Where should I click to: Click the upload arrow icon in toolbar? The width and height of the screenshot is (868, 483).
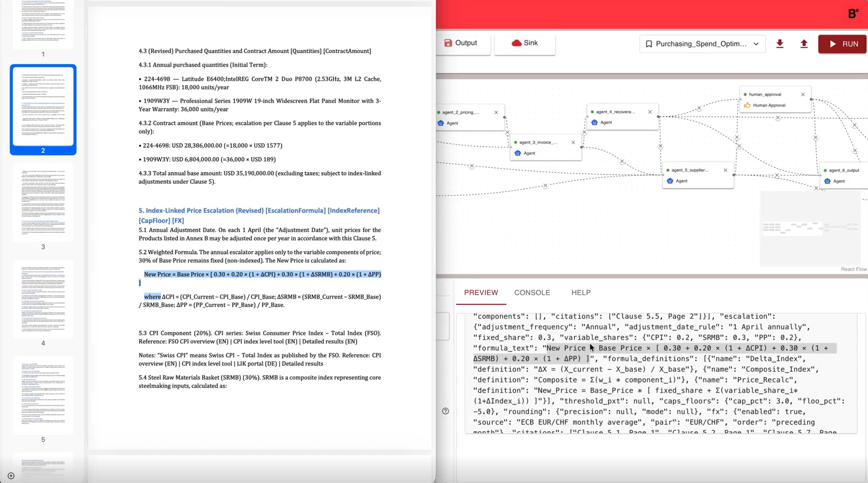click(x=803, y=44)
